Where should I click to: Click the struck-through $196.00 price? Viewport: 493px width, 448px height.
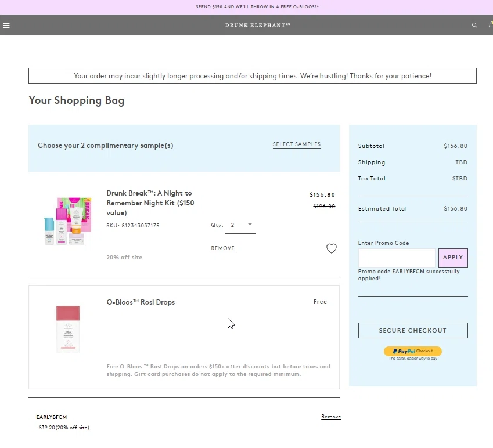(x=324, y=207)
